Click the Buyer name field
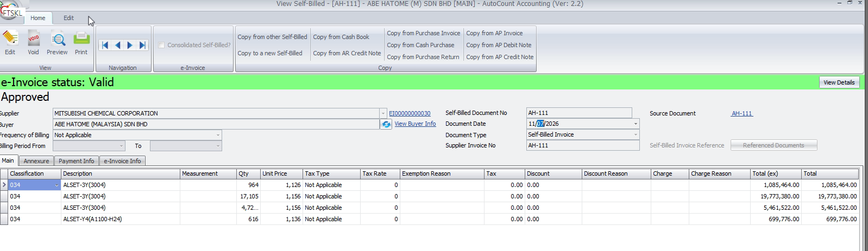The image size is (868, 251). [216, 124]
